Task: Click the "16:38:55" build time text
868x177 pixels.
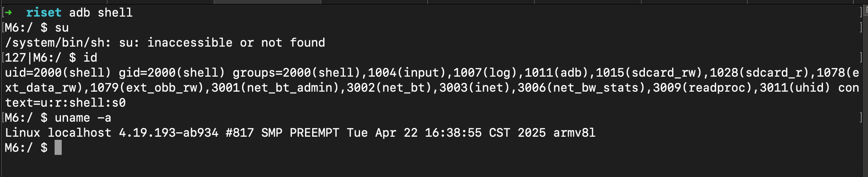Action: (453, 133)
